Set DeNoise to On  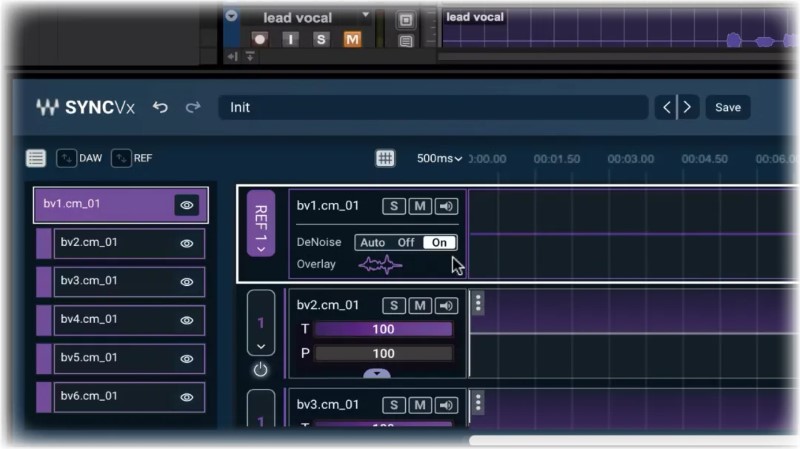point(439,242)
